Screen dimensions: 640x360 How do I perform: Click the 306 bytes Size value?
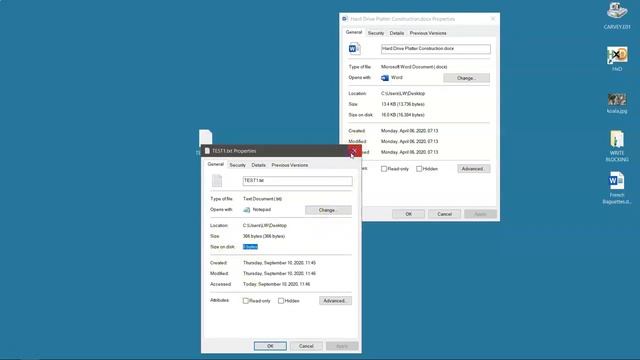(264, 236)
